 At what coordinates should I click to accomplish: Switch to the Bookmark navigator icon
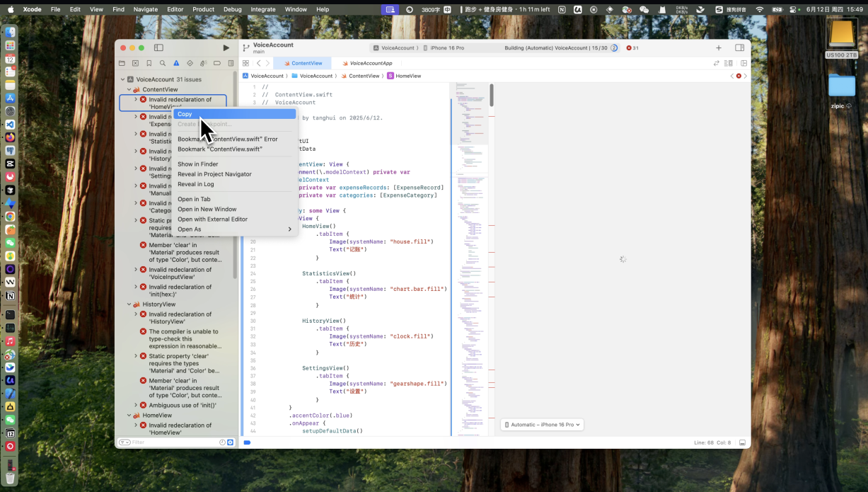tap(149, 63)
